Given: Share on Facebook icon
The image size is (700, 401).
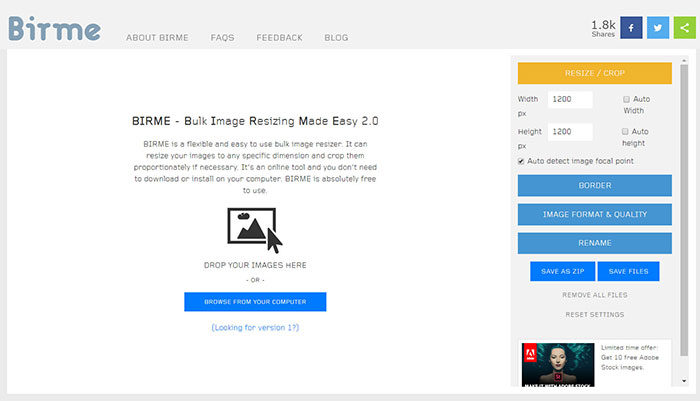Looking at the screenshot, I should pyautogui.click(x=631, y=28).
